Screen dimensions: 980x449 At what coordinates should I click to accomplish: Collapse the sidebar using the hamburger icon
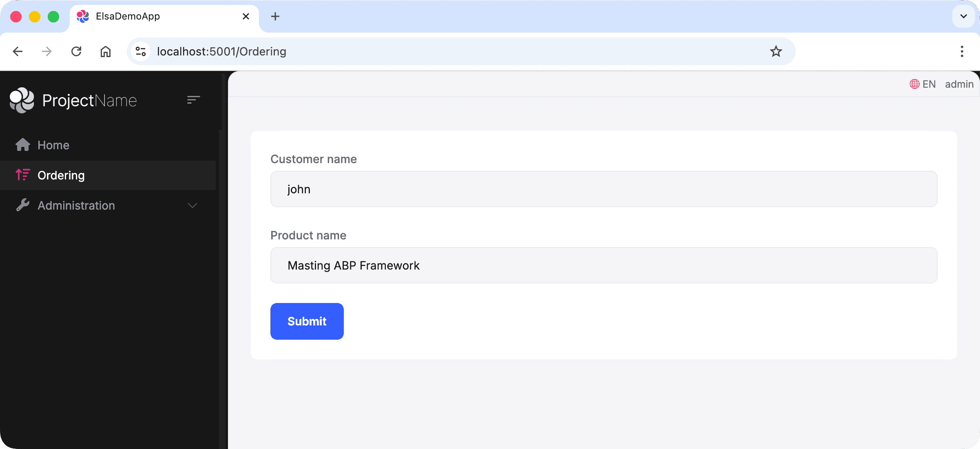click(193, 100)
